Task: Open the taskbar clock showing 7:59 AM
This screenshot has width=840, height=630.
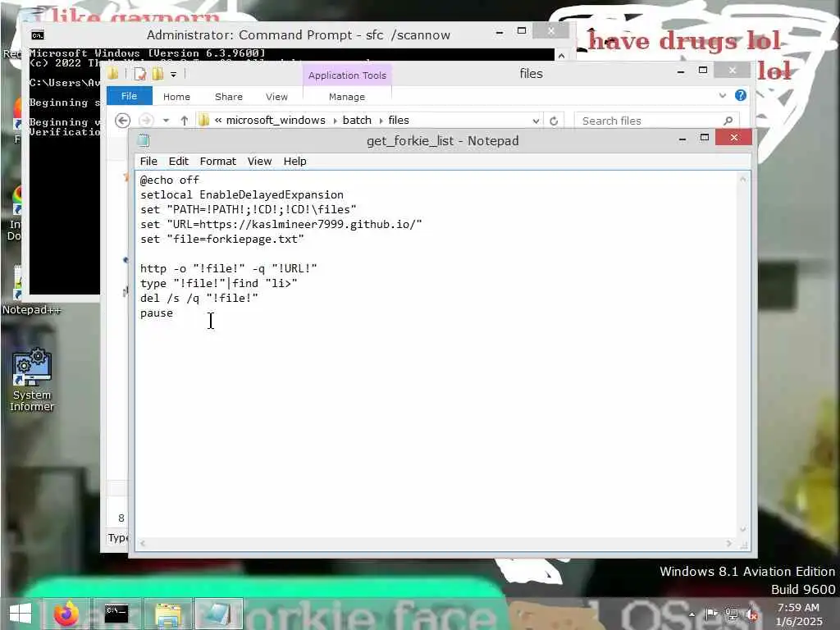Action: [x=798, y=614]
